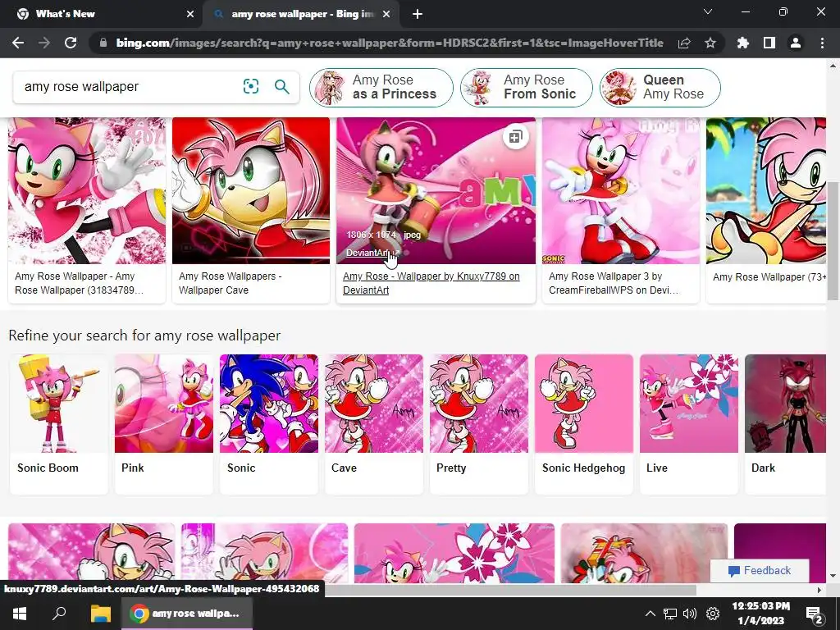Open the Chrome extensions puzzle icon
The height and width of the screenshot is (630, 840).
pos(742,43)
